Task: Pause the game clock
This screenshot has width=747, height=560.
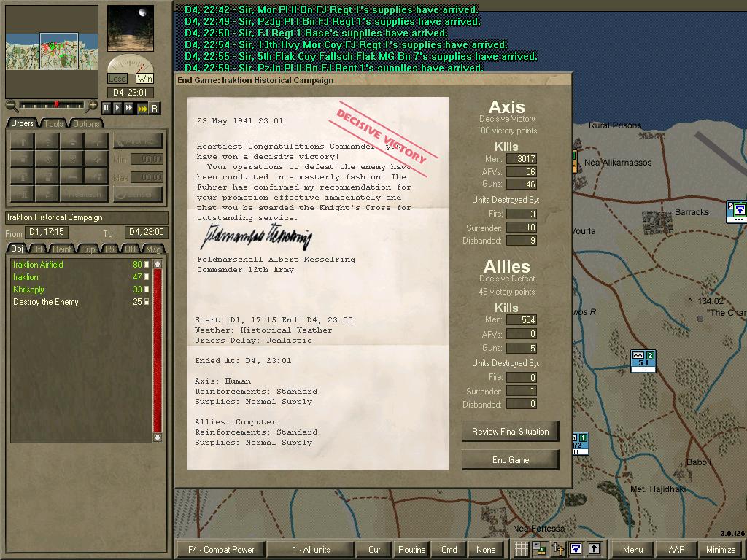Action: 107,108
